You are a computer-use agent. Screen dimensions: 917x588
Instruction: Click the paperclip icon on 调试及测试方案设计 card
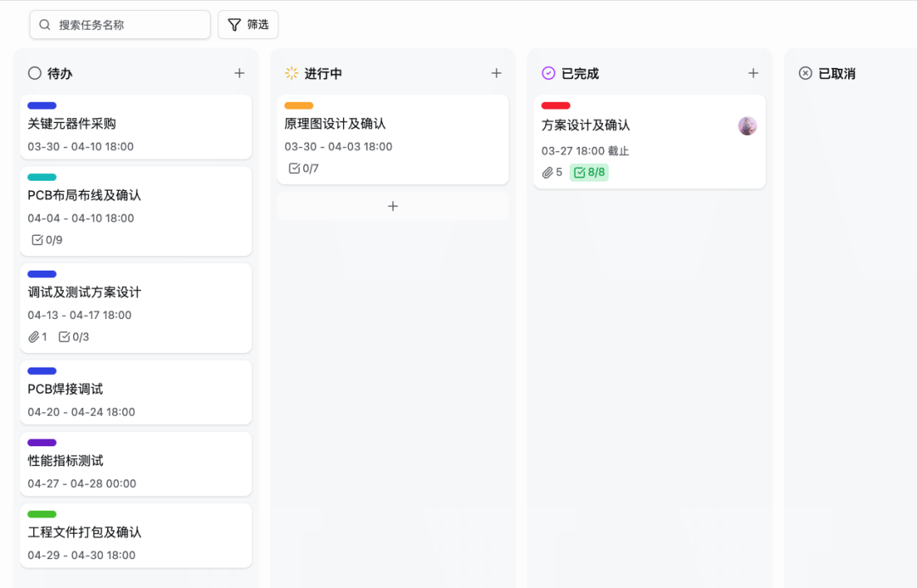click(34, 337)
